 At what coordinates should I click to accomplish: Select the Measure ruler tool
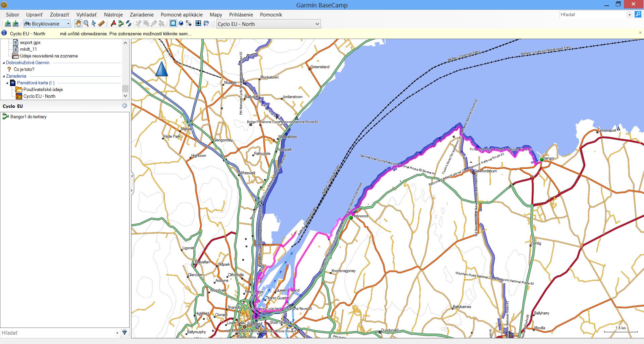[x=101, y=24]
